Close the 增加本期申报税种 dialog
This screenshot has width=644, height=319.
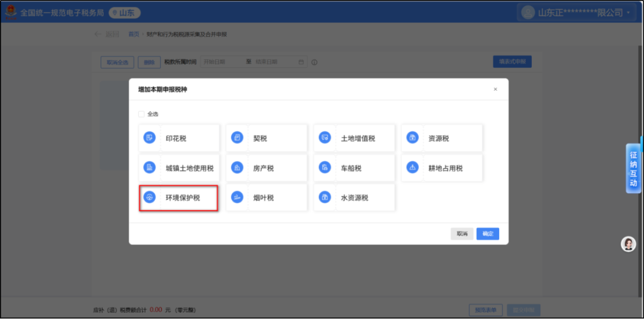(496, 89)
